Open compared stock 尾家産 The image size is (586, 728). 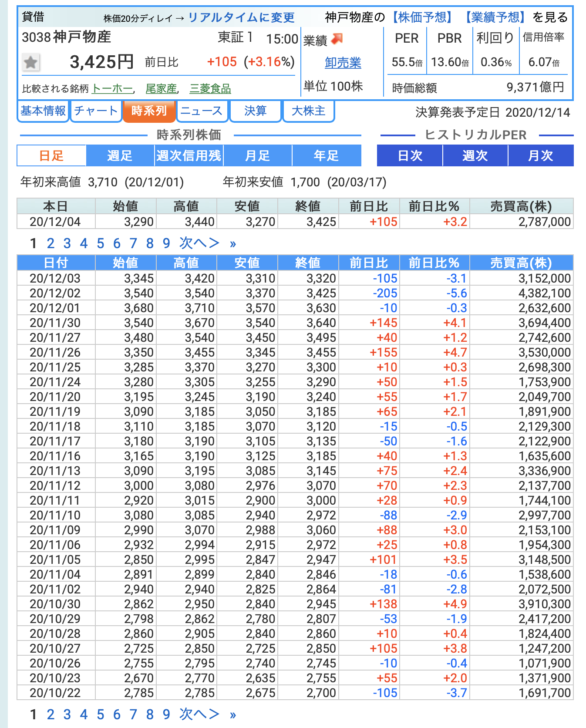click(x=161, y=88)
